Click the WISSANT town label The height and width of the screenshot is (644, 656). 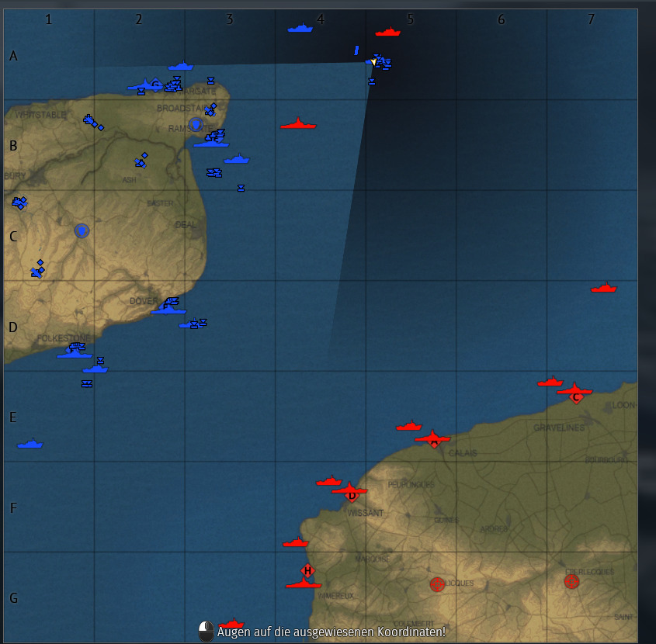(x=366, y=513)
